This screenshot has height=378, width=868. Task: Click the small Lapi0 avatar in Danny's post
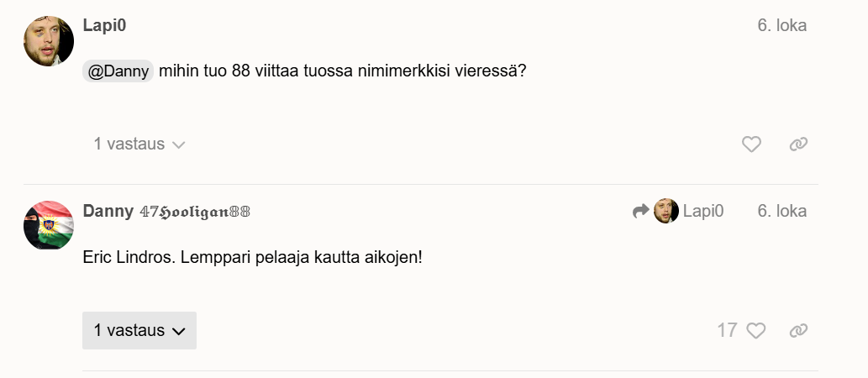666,211
